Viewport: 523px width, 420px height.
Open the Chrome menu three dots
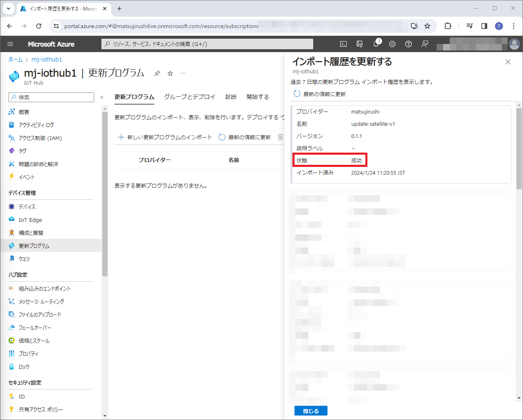[x=513, y=26]
